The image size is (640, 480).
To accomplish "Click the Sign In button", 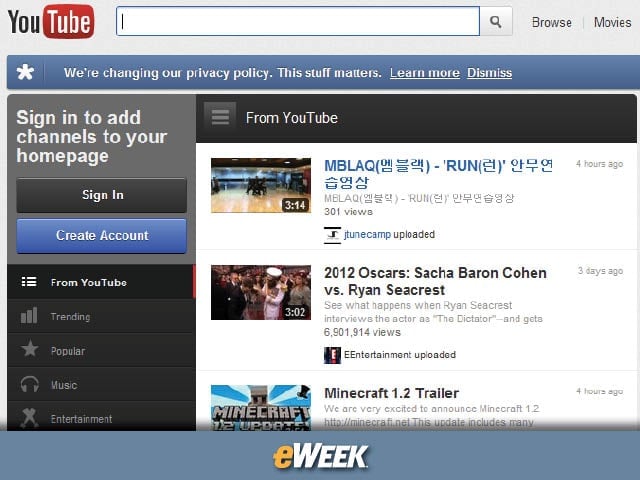I will [x=102, y=195].
